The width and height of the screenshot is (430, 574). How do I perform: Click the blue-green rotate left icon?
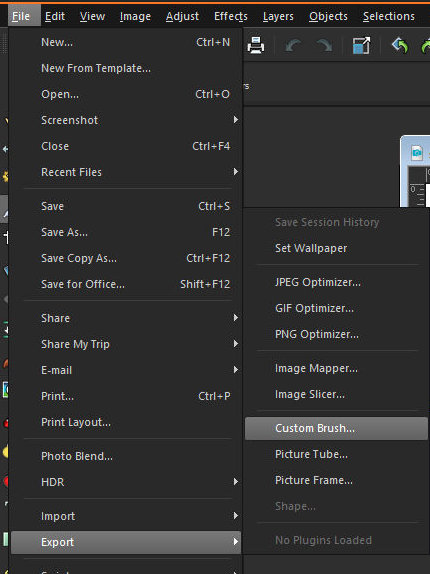pos(400,46)
